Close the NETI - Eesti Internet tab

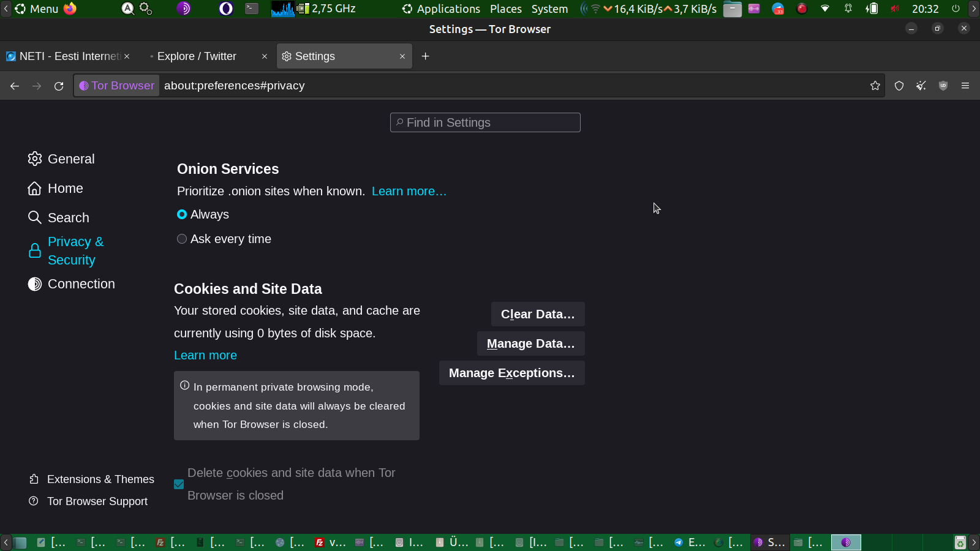[127, 56]
